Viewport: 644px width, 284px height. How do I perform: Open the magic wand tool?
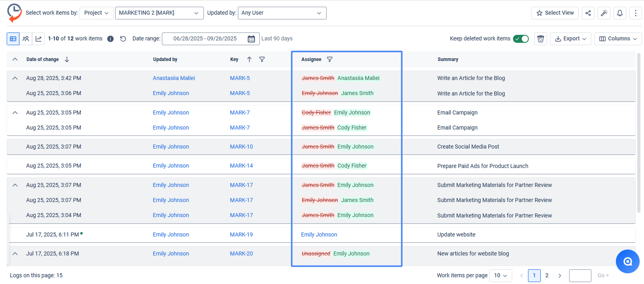(x=604, y=13)
